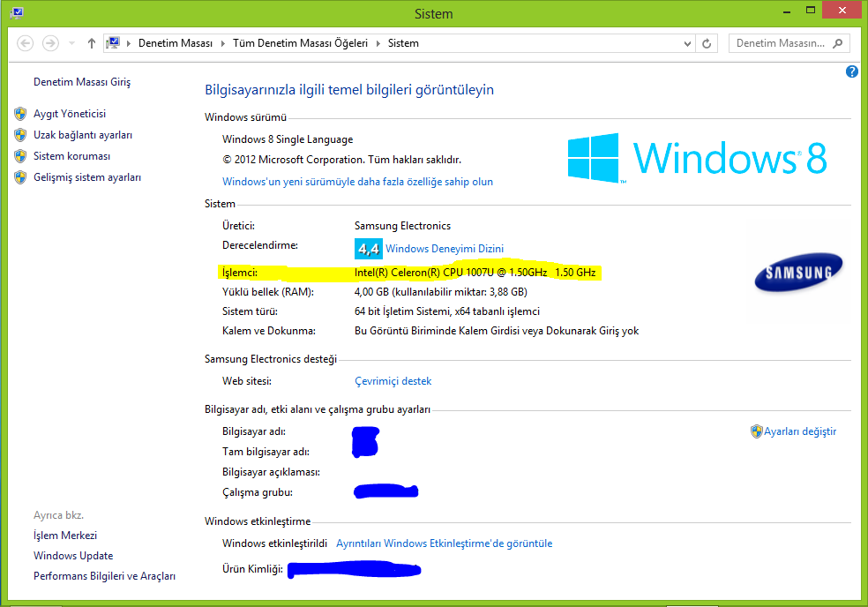Click 'Windows 8 Single Language' text
This screenshot has height=607, width=868.
tap(288, 139)
